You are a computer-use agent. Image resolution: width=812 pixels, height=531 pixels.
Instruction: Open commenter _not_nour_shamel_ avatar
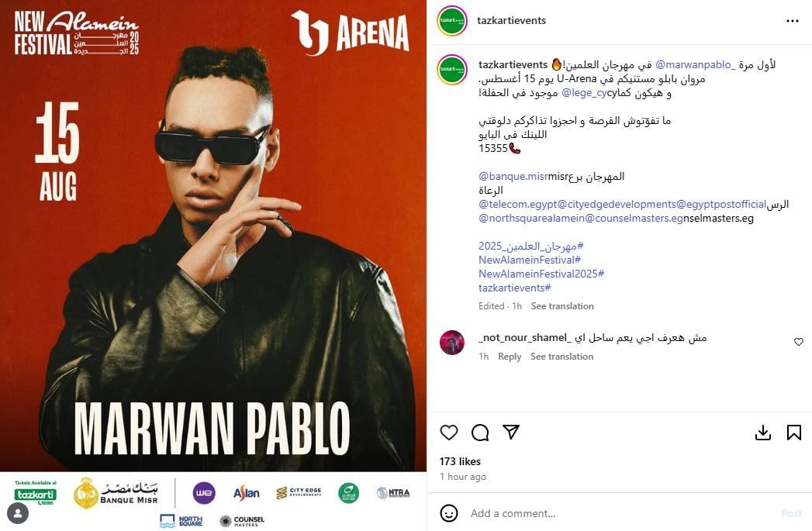452,342
